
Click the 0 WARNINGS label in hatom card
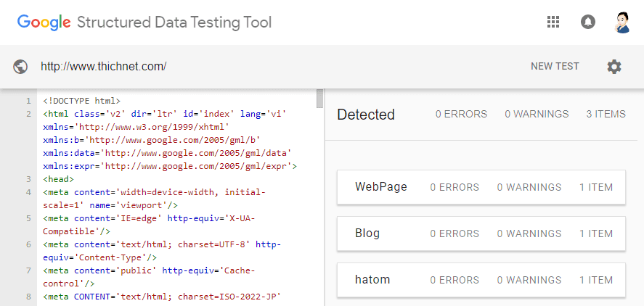529,280
